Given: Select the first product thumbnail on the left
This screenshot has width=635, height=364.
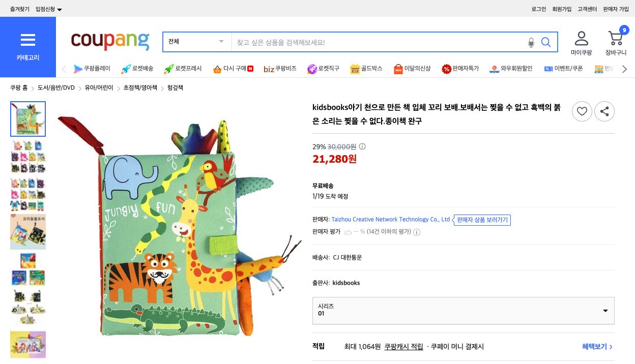Looking at the screenshot, I should click(x=28, y=119).
